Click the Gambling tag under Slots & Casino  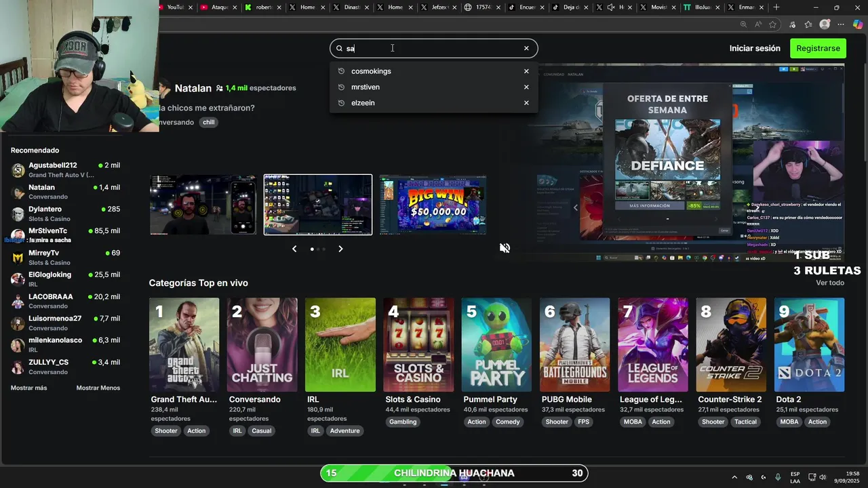click(403, 422)
